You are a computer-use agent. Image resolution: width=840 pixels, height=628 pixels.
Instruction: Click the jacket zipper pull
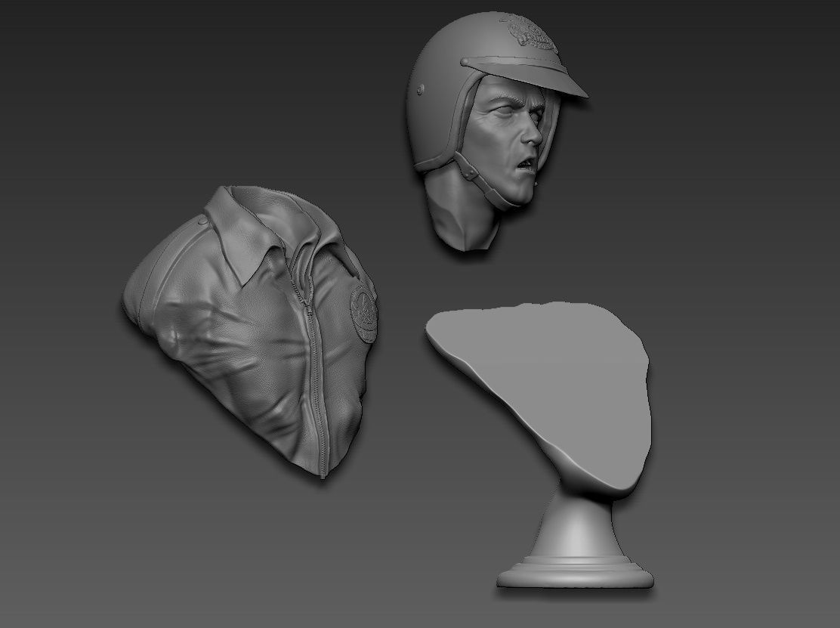point(309,311)
